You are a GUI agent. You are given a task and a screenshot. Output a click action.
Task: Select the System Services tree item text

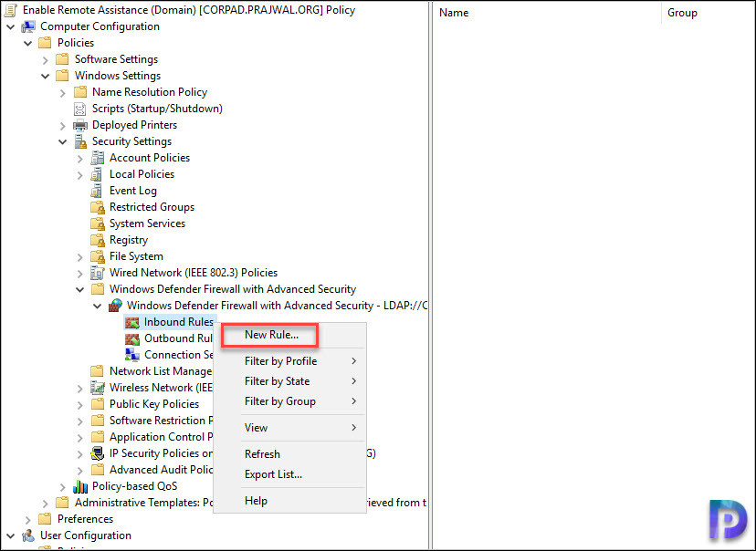click(148, 224)
